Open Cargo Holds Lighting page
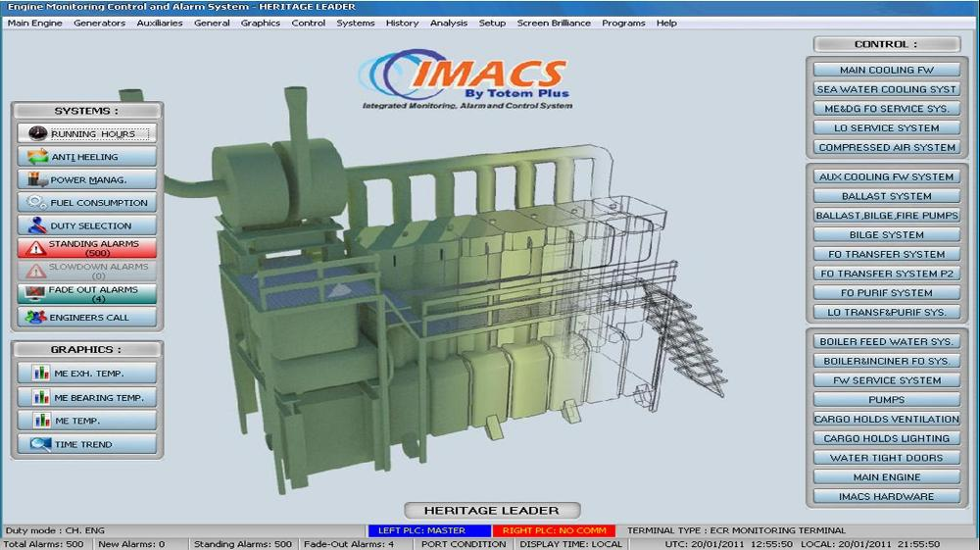This screenshot has width=980, height=550. (x=886, y=438)
